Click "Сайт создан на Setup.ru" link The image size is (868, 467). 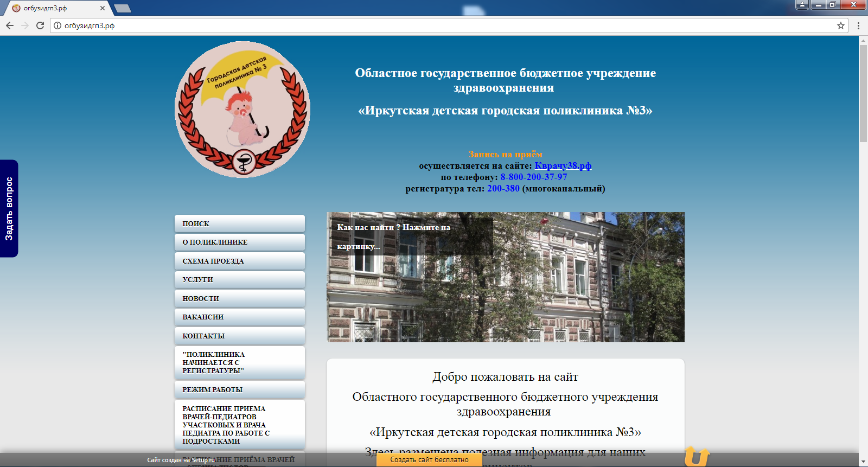tap(181, 460)
